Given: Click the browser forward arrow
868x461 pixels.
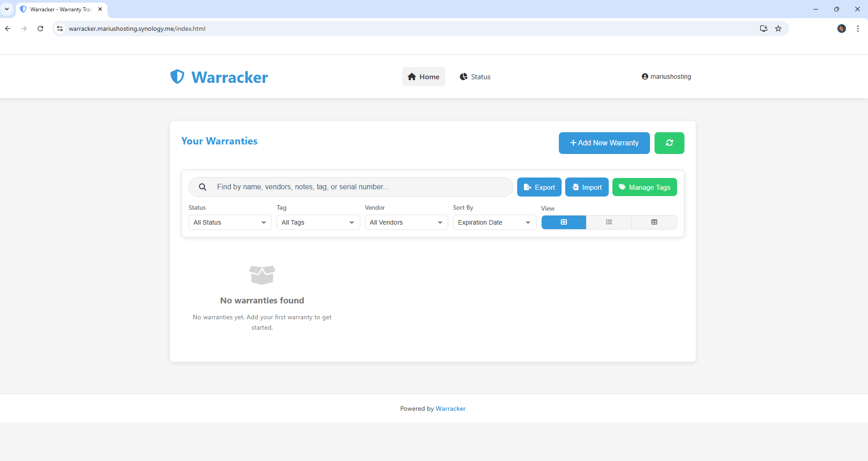Looking at the screenshot, I should coord(24,29).
